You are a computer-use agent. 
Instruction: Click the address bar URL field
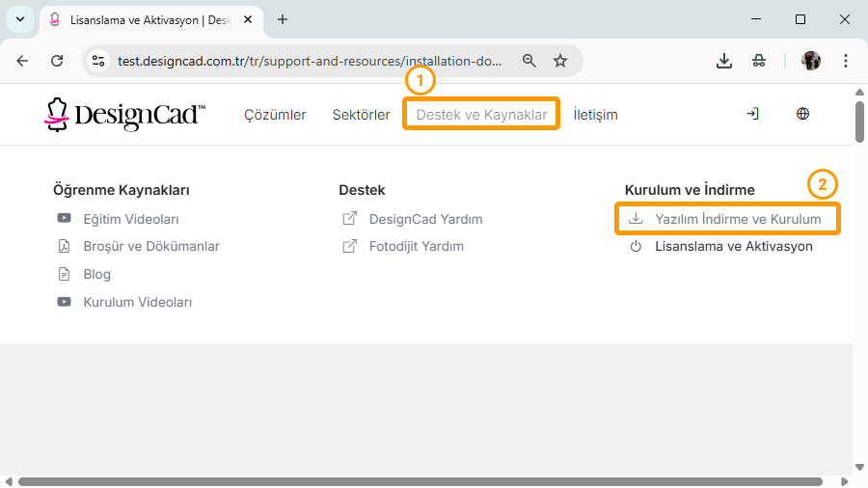point(309,61)
